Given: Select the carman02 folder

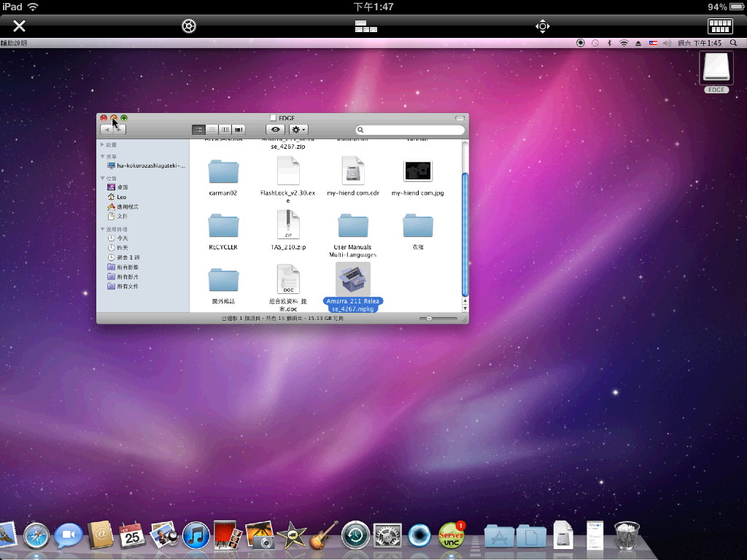Looking at the screenshot, I should [223, 177].
